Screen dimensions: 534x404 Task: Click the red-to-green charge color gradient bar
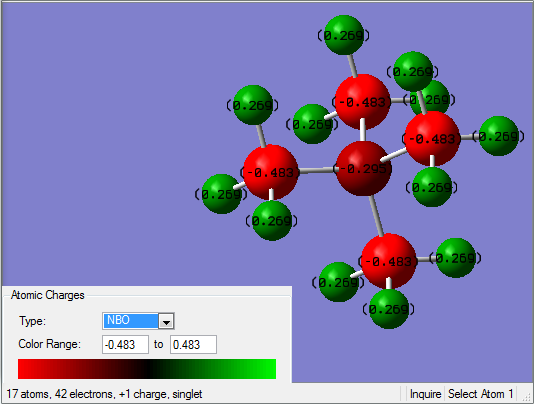coord(147,369)
